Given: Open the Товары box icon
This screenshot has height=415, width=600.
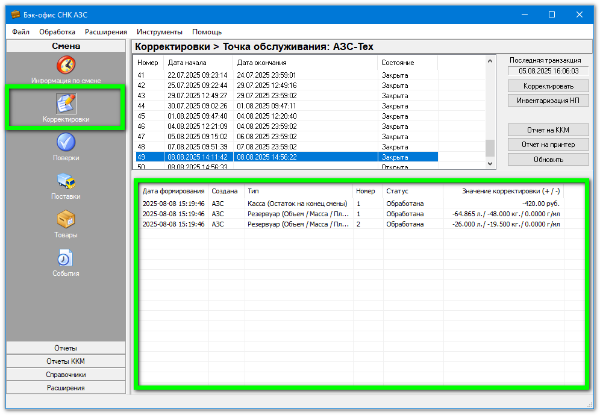Looking at the screenshot, I should coord(66,222).
